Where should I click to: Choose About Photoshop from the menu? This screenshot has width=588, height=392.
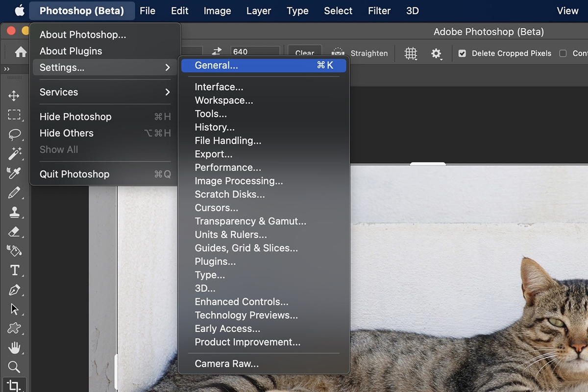(82, 35)
